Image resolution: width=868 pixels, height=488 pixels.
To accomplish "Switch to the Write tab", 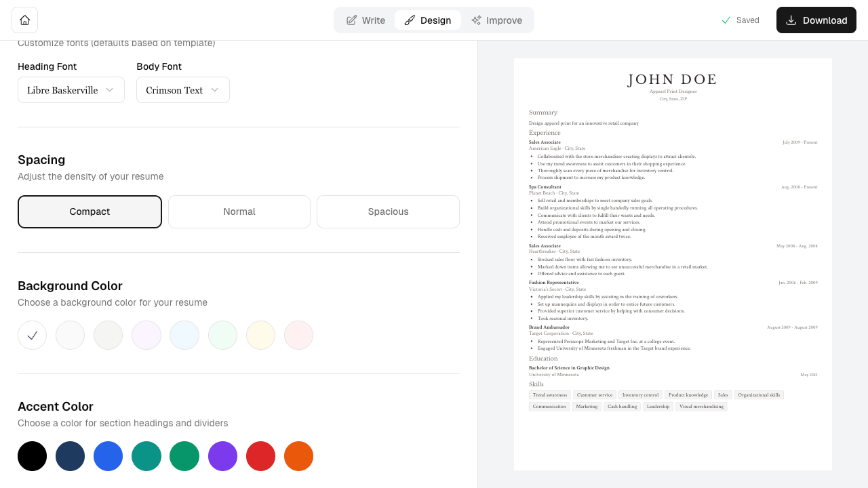I will click(x=366, y=20).
